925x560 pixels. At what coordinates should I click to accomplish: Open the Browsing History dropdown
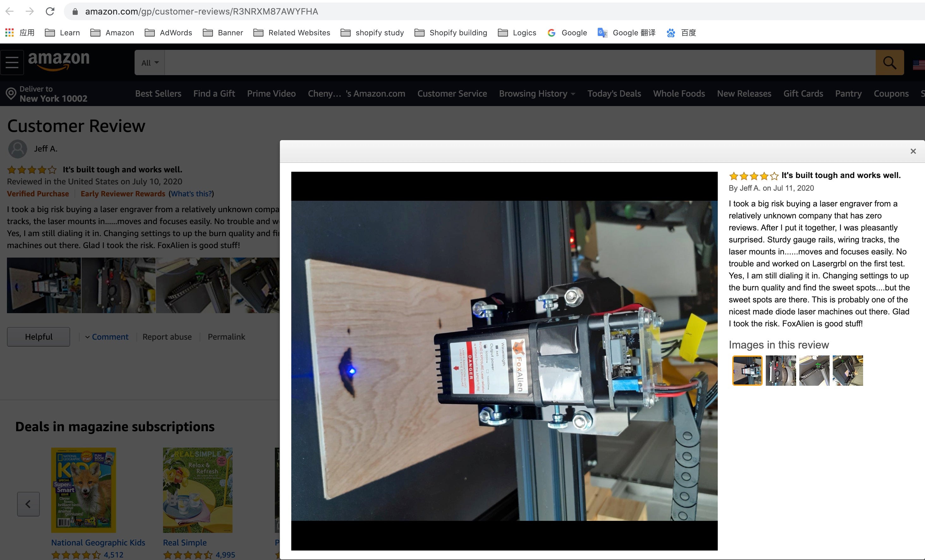point(536,94)
